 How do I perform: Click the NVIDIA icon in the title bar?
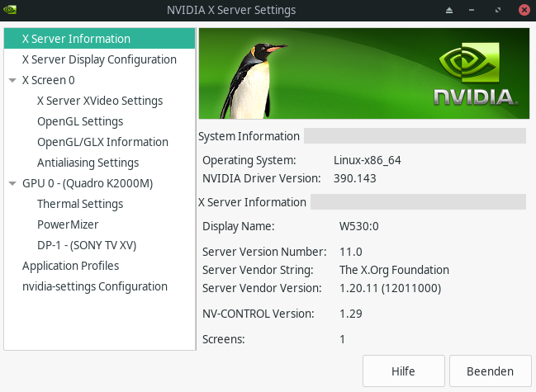point(11,10)
